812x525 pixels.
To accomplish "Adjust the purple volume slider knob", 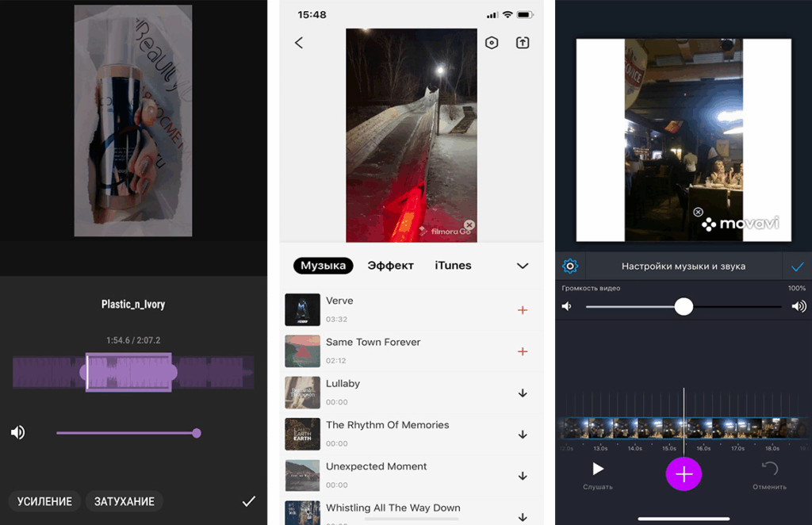I will [197, 433].
